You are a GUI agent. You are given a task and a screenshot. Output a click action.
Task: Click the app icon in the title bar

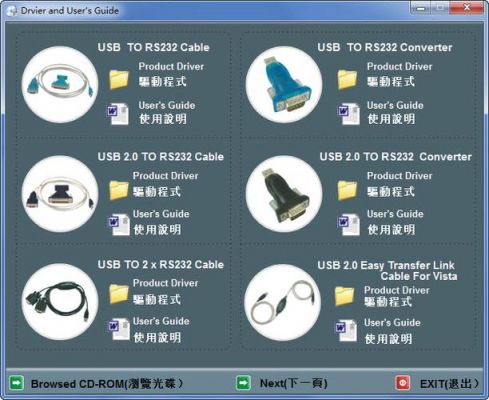12,11
